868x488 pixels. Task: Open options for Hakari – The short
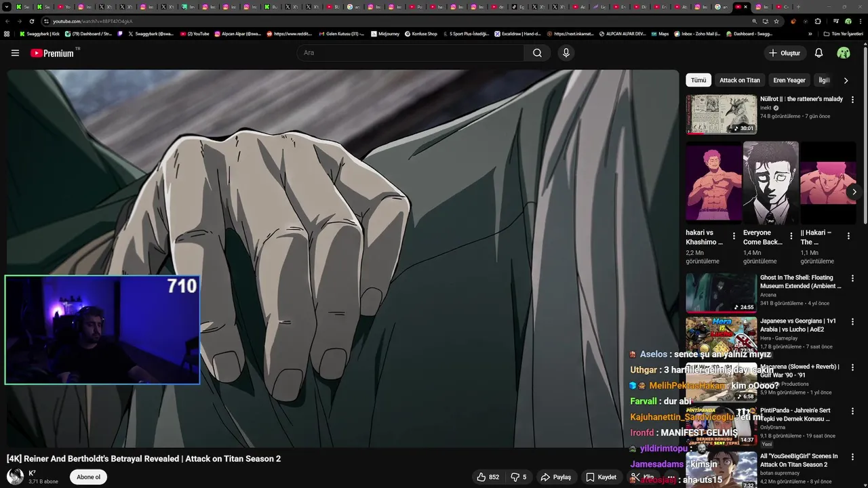[x=848, y=236]
